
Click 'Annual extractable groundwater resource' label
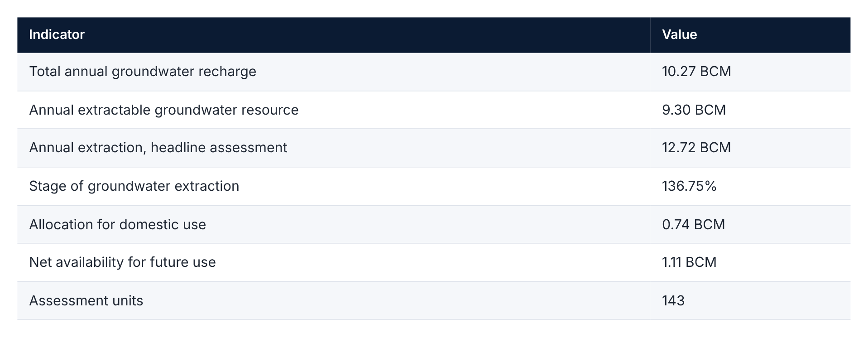(164, 110)
